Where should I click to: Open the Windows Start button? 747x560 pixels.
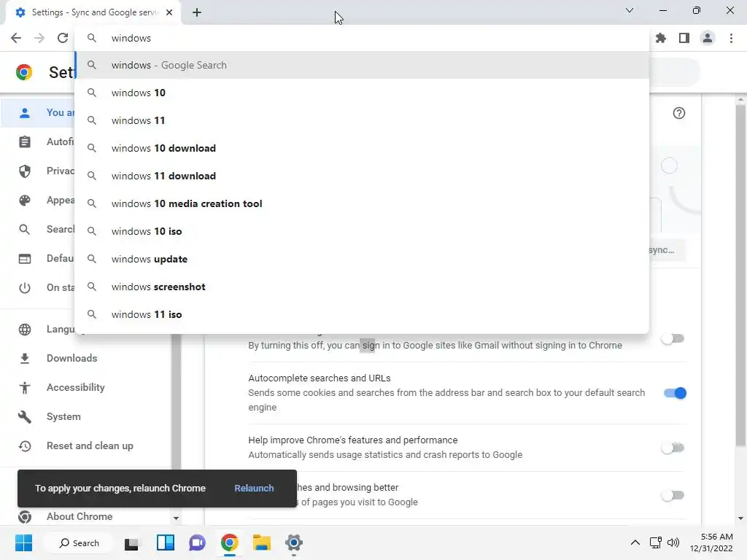coord(23,542)
